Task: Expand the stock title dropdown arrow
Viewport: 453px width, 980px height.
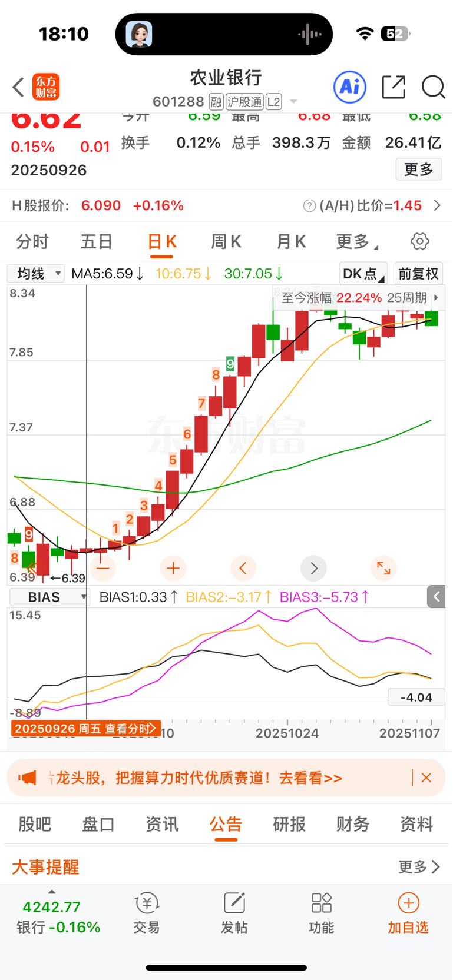Action: pyautogui.click(x=293, y=102)
